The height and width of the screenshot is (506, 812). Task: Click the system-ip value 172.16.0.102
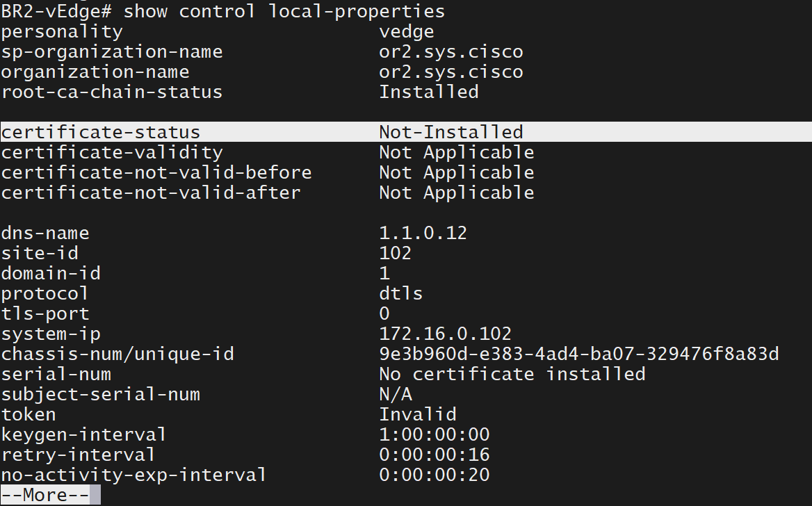(445, 334)
